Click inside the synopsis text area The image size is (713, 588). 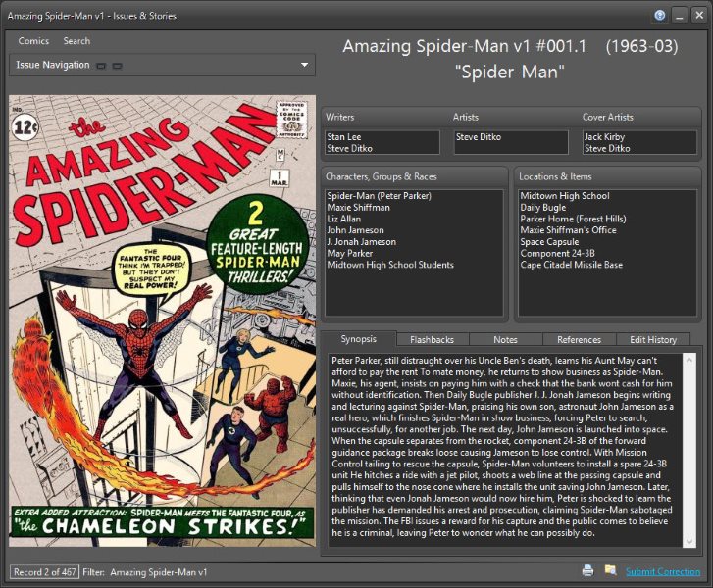click(x=505, y=450)
